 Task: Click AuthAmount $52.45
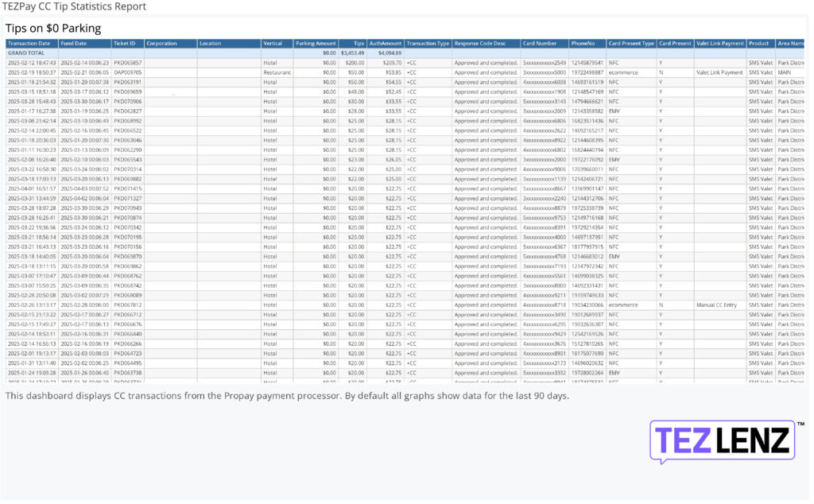[394, 92]
